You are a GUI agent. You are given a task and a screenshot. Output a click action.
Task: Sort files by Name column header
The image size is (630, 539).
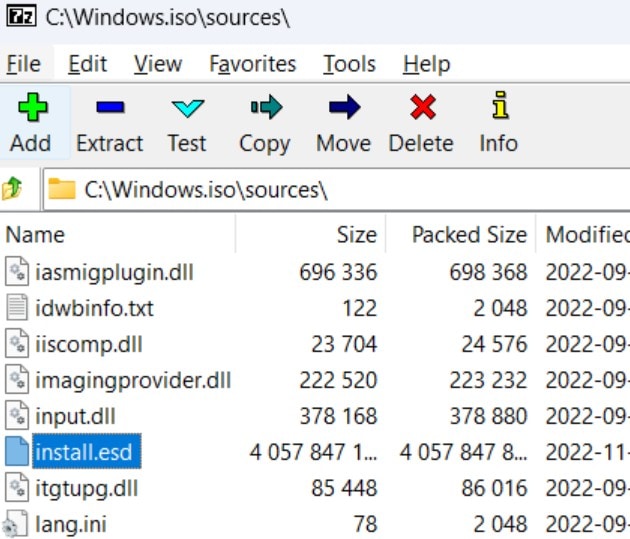(x=35, y=235)
